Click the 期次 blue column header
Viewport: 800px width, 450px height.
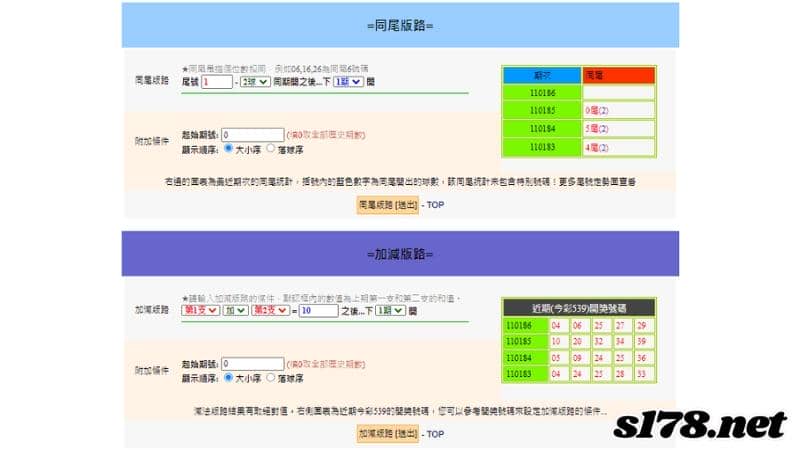(542, 76)
